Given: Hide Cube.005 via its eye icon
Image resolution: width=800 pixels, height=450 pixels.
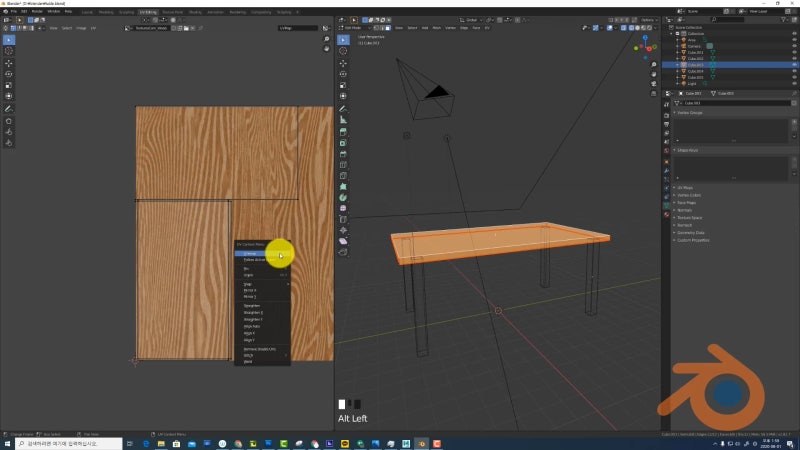Looking at the screenshot, I should [794, 77].
